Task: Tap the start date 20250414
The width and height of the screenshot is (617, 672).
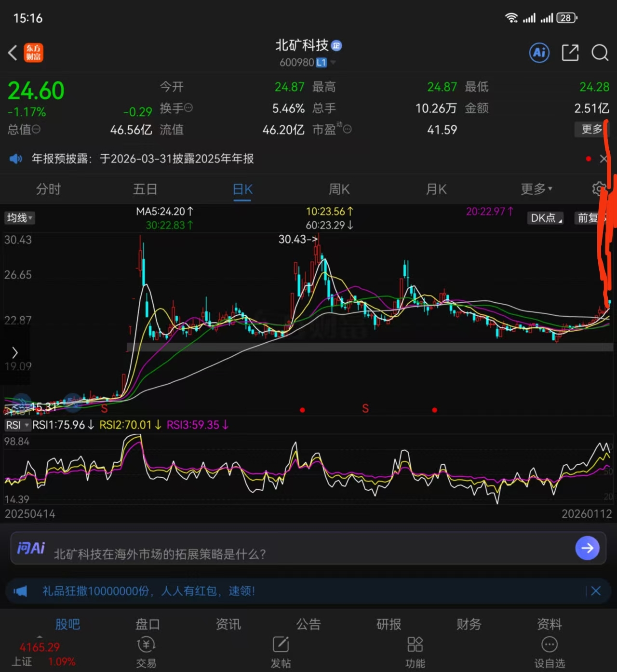Action: point(30,514)
